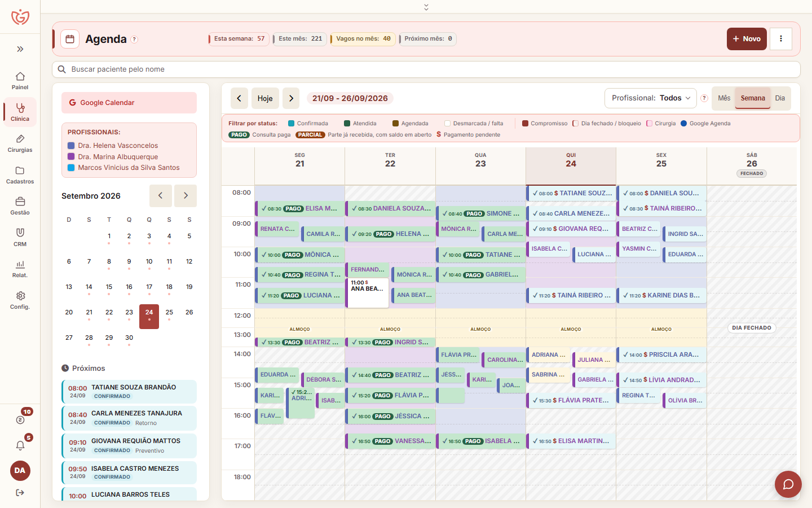
Task: Open the 08:00 Tatiane Souza Brandão upcoming item
Action: (x=129, y=392)
